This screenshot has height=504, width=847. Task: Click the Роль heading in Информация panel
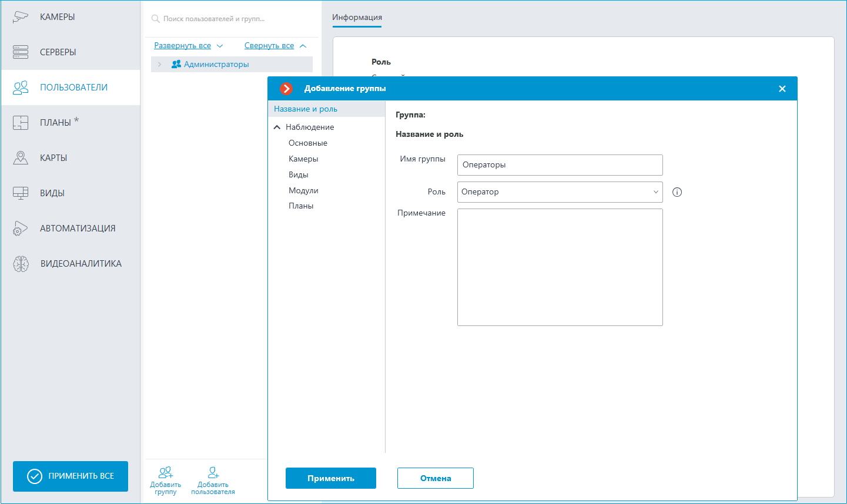381,62
